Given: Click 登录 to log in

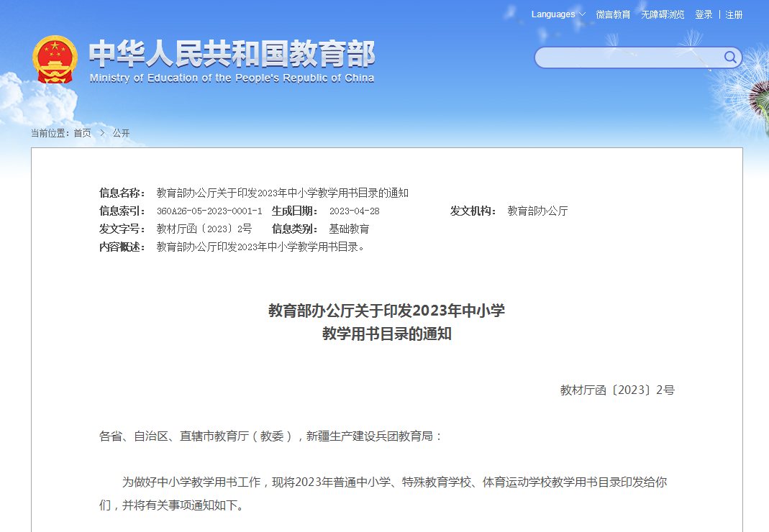Looking at the screenshot, I should [x=702, y=14].
